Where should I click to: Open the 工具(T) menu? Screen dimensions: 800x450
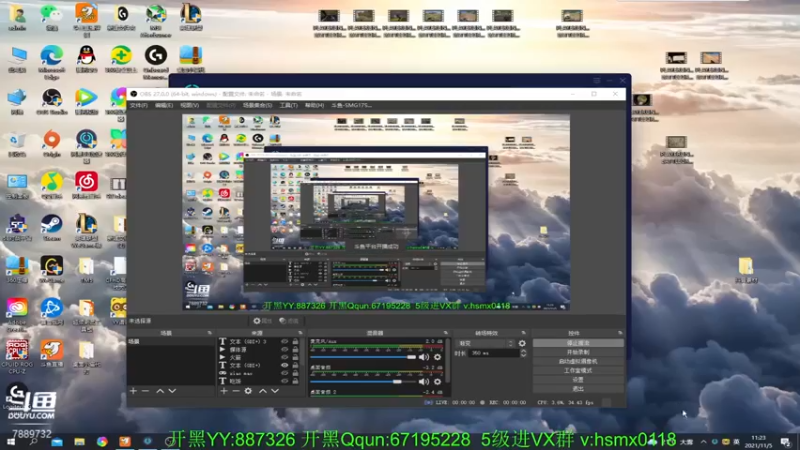coord(288,106)
